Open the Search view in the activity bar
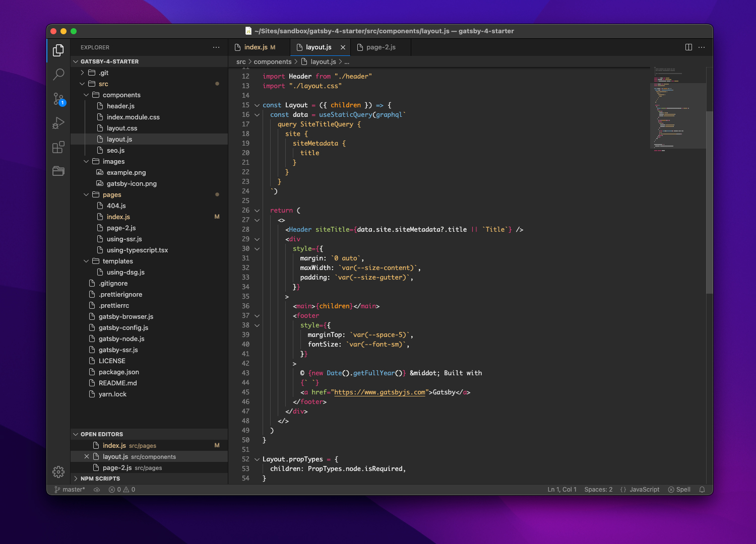Viewport: 756px width, 544px height. [58, 74]
